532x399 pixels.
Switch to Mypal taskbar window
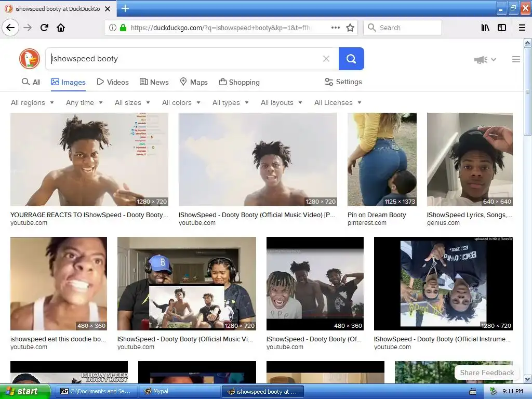[179, 392]
